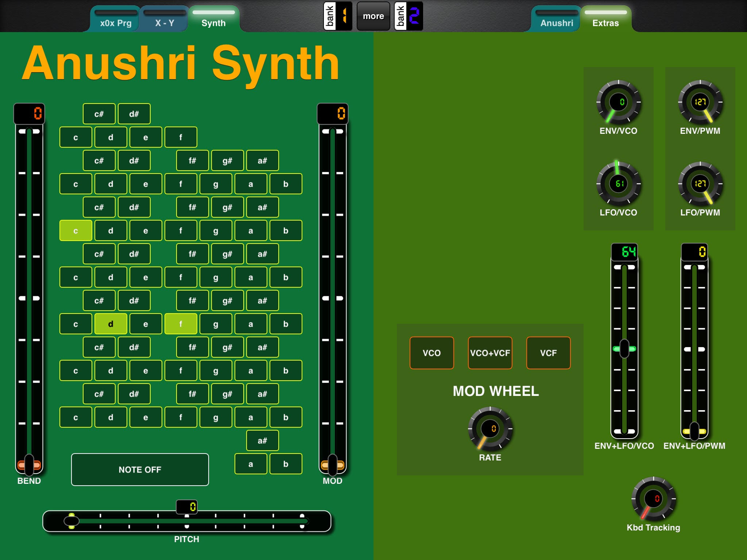Click the PITCH slider handle
The height and width of the screenshot is (560, 747).
71,521
